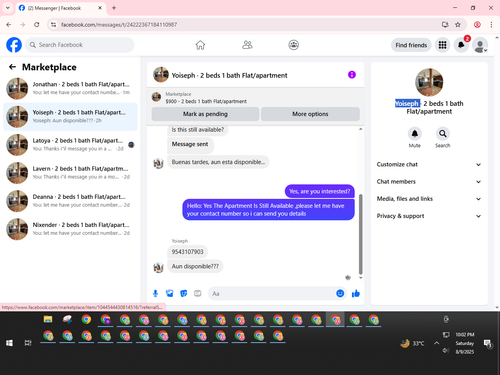Choose a sticker icon in composer
The height and width of the screenshot is (375, 500).
184,293
